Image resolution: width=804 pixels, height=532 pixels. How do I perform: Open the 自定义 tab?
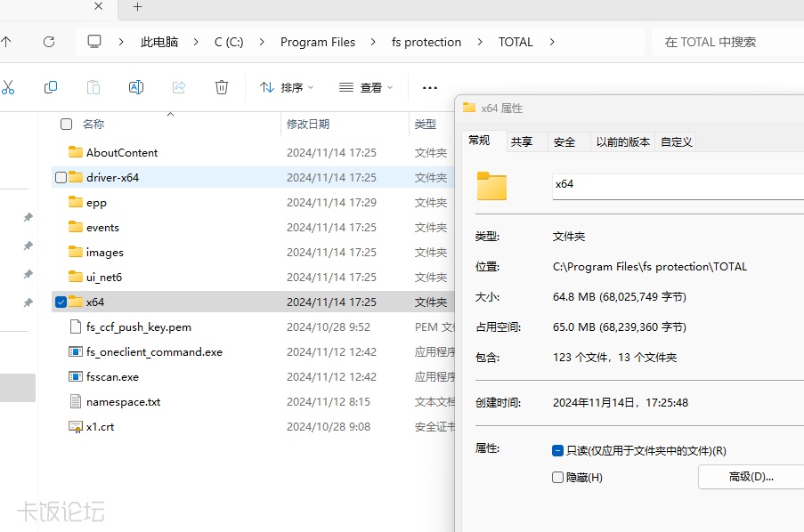pyautogui.click(x=677, y=142)
